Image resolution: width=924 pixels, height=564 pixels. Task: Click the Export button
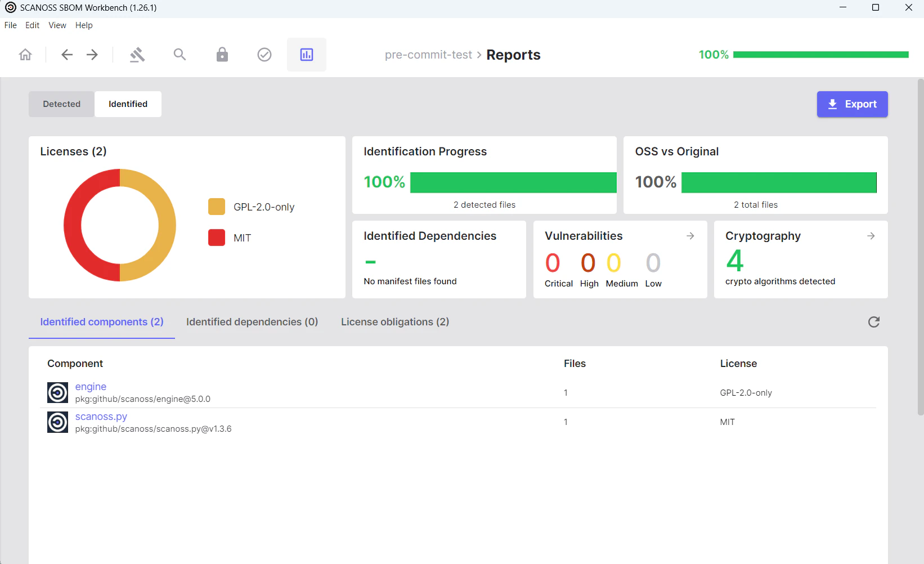coord(853,104)
